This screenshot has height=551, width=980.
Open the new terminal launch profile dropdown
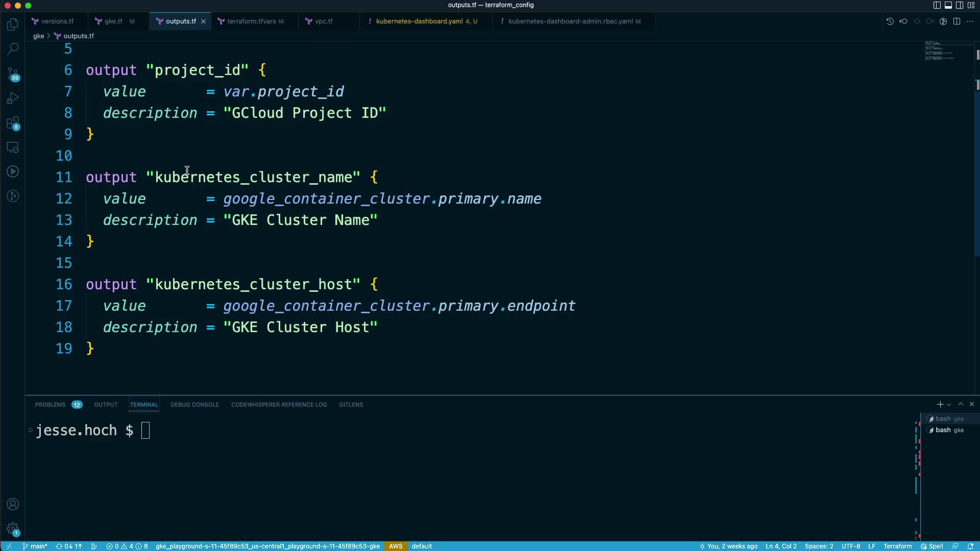click(x=949, y=405)
